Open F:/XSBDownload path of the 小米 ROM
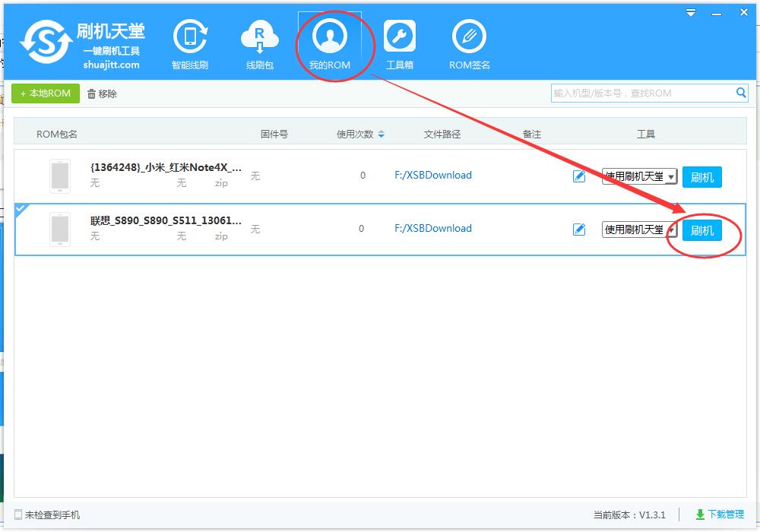The height and width of the screenshot is (532, 760). click(433, 176)
